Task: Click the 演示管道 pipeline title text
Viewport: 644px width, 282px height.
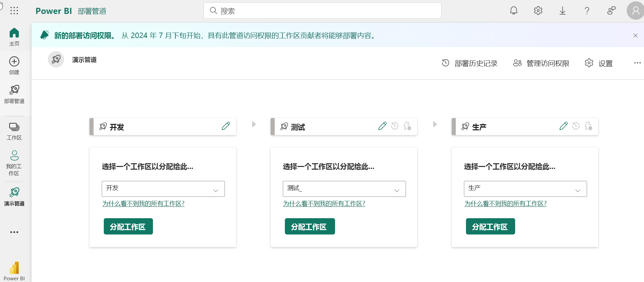Action: [84, 60]
